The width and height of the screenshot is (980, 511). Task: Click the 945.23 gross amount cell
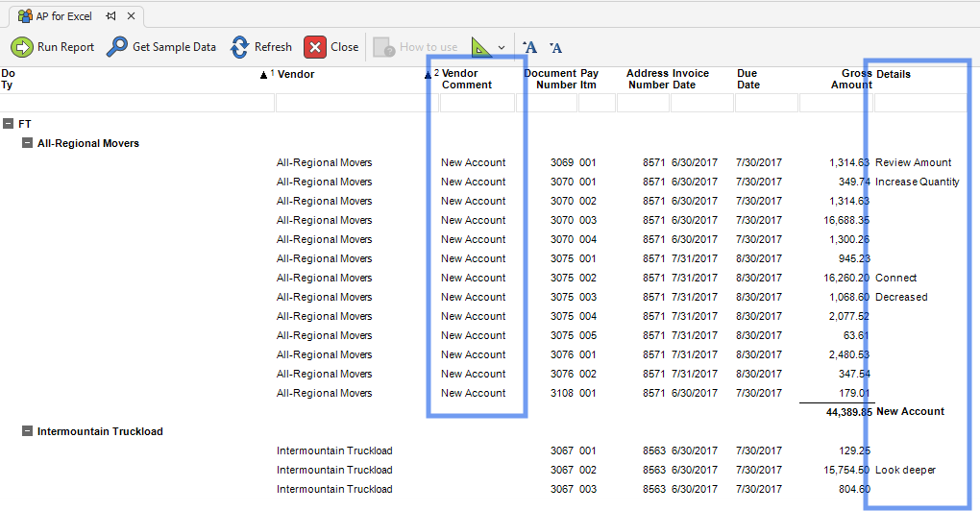pyautogui.click(x=854, y=258)
